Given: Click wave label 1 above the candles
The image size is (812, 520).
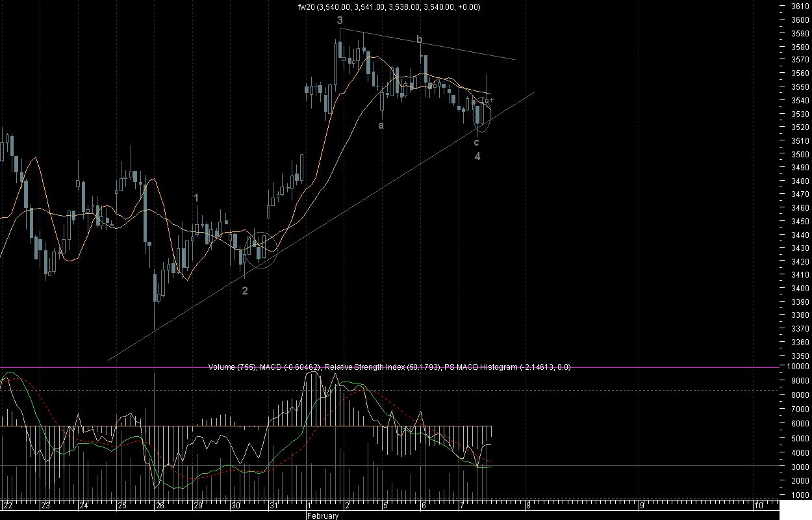Looking at the screenshot, I should pyautogui.click(x=196, y=198).
